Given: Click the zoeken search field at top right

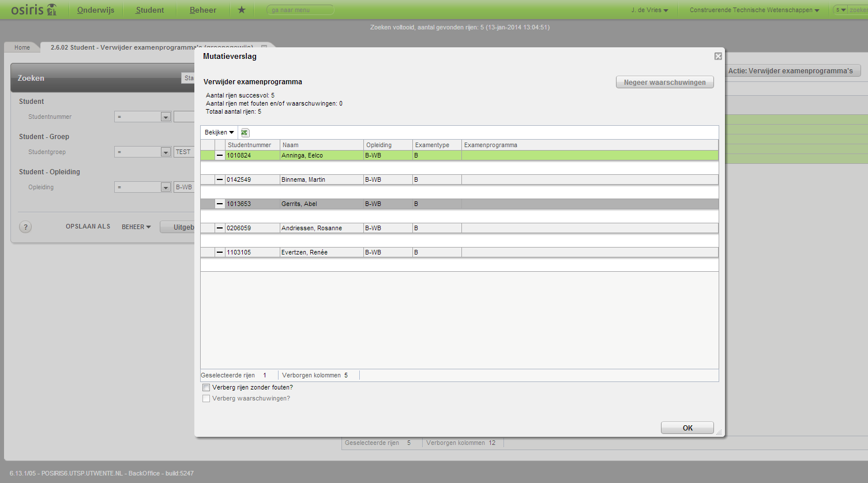Looking at the screenshot, I should pyautogui.click(x=857, y=10).
